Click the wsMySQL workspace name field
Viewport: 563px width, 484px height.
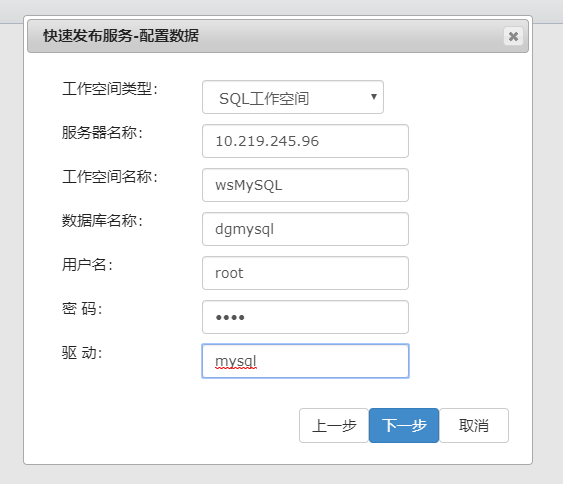306,185
